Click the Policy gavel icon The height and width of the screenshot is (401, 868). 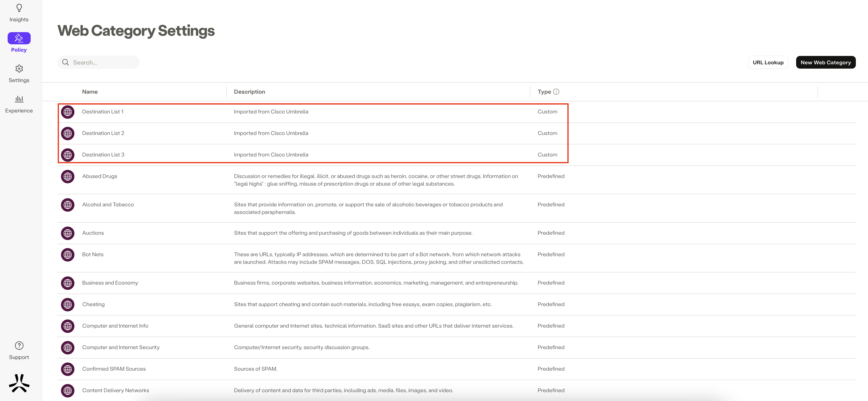point(19,38)
